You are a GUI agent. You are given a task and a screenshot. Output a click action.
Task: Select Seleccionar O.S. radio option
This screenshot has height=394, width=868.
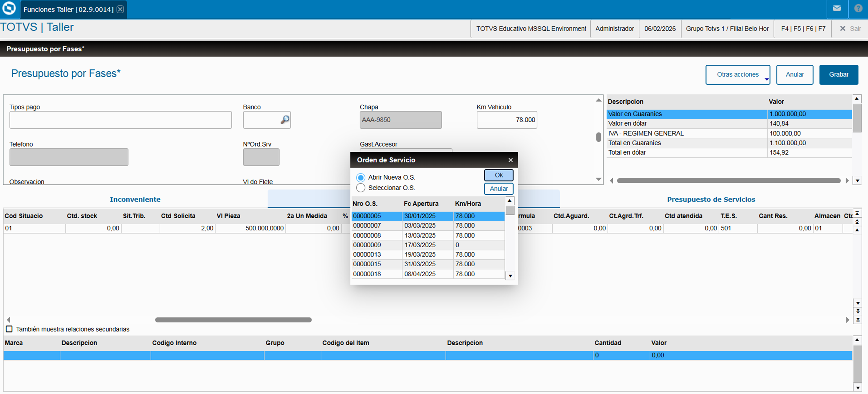click(x=361, y=188)
